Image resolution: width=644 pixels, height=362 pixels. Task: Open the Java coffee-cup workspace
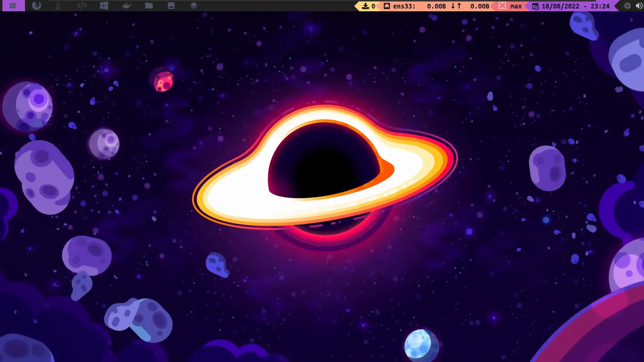[x=58, y=6]
